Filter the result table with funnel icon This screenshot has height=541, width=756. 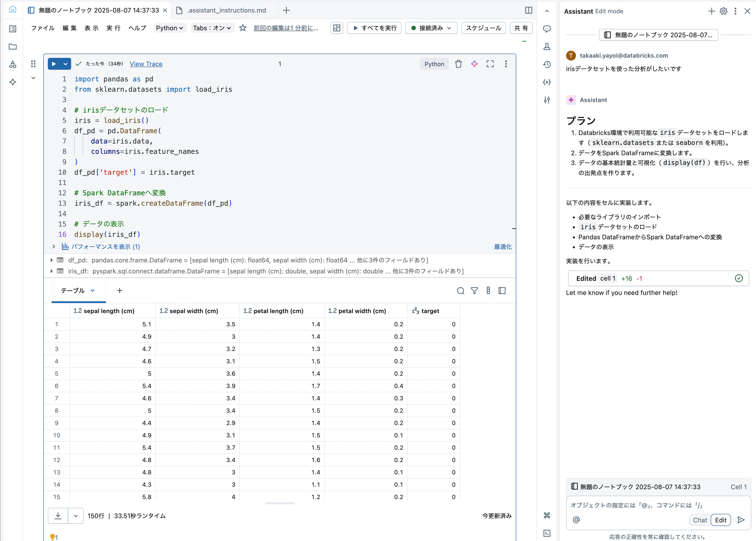coord(474,291)
